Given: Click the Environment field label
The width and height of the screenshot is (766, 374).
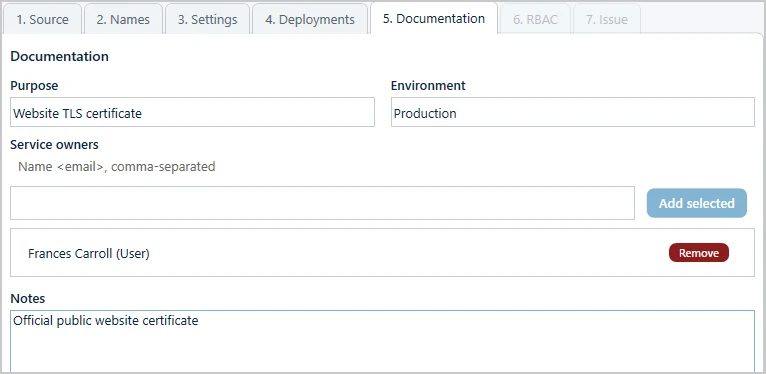Looking at the screenshot, I should click(x=428, y=86).
